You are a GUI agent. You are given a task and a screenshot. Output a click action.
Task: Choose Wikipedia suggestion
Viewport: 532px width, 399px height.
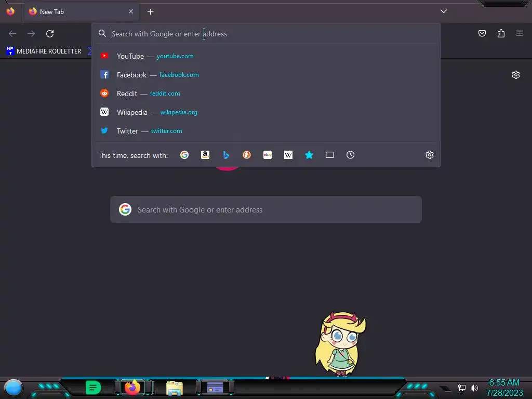pyautogui.click(x=266, y=112)
